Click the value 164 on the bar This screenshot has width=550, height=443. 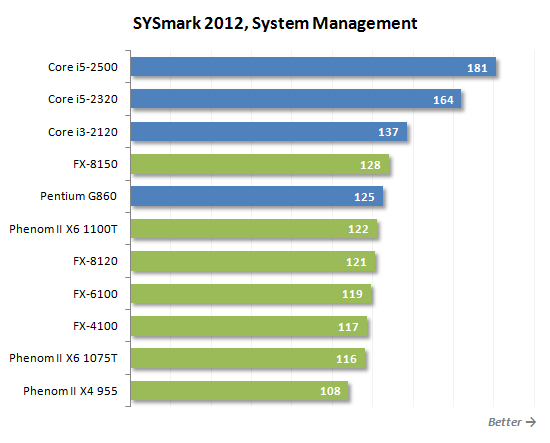(443, 100)
